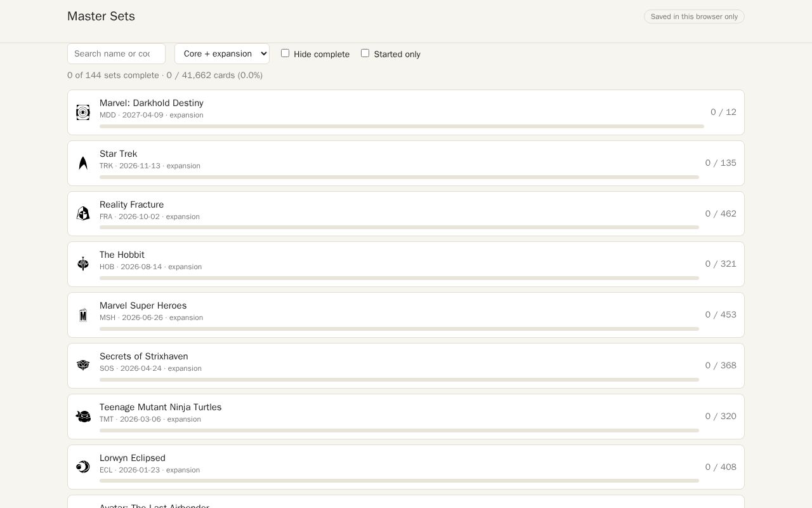Click the SOS · 2026-04-24 · expansion details line
The image size is (812, 508).
coord(151,368)
